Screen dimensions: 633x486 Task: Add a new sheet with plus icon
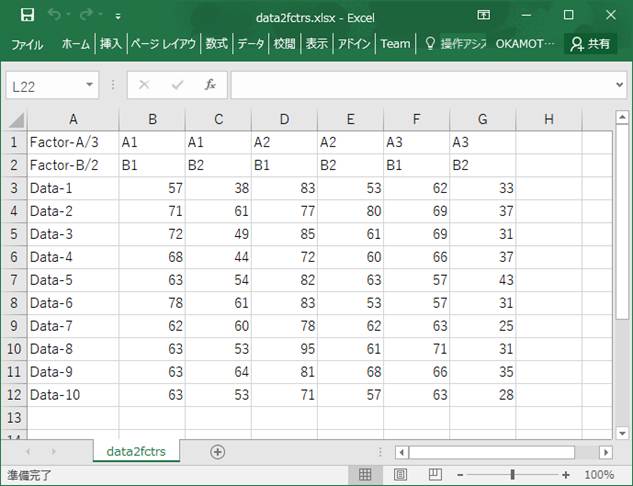click(217, 452)
